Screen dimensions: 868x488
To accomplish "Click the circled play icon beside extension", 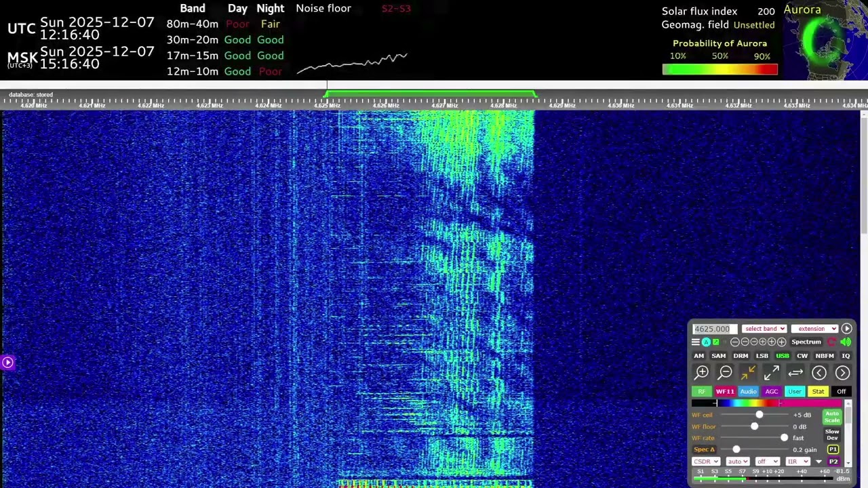I will coord(847,329).
